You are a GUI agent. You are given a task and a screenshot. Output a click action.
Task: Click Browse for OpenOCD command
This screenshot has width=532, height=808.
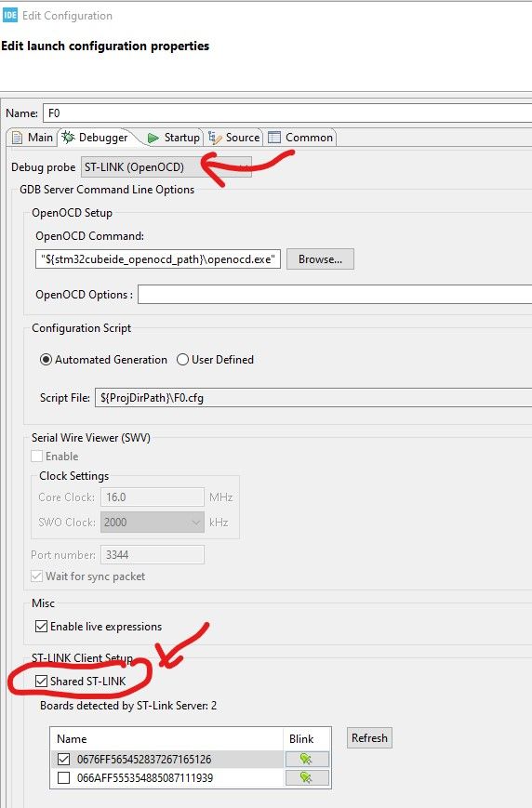[320, 259]
